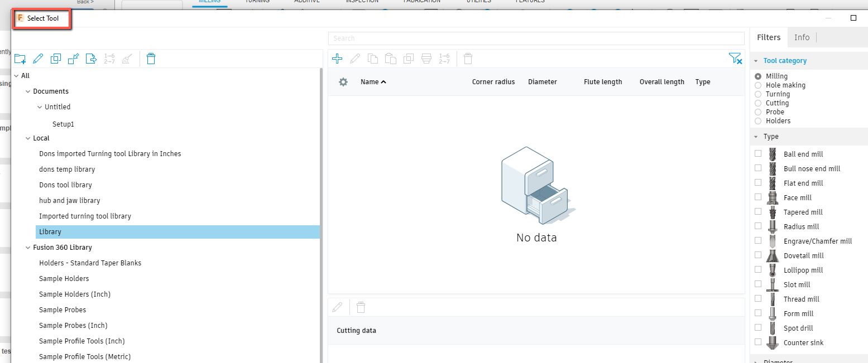Check the Flat end mill filter
This screenshot has width=868, height=363.
(x=757, y=182)
